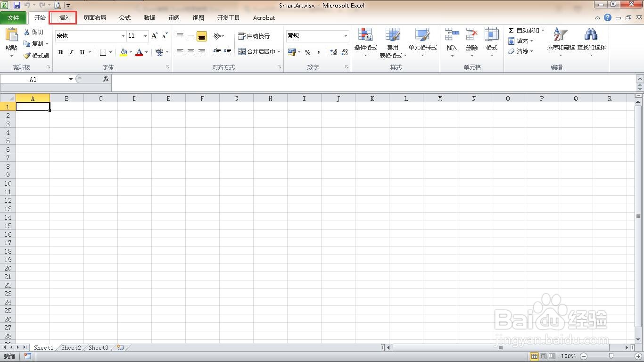
Task: Apply percent style
Action: click(x=307, y=52)
